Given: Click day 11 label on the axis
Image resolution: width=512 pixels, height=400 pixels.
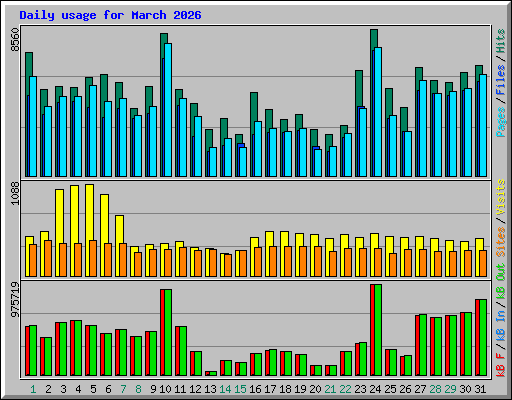Looking at the screenshot, I should (x=180, y=389).
